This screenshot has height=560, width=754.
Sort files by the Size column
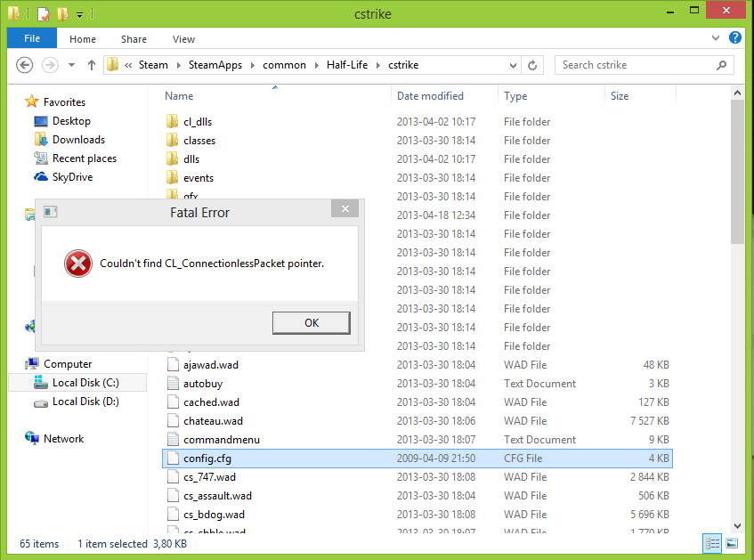[620, 96]
